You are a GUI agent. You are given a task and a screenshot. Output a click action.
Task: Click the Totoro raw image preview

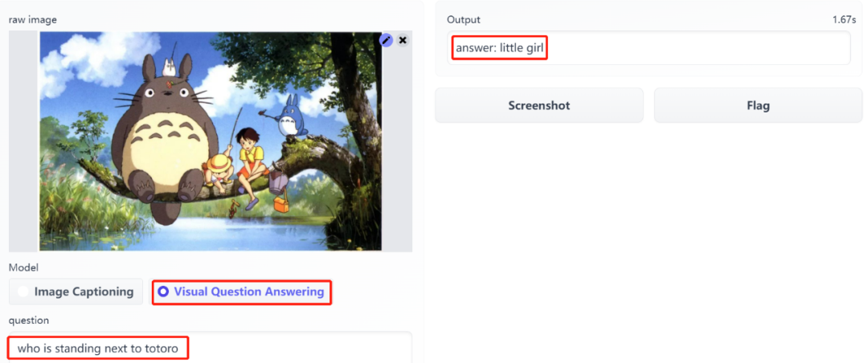coord(211,141)
